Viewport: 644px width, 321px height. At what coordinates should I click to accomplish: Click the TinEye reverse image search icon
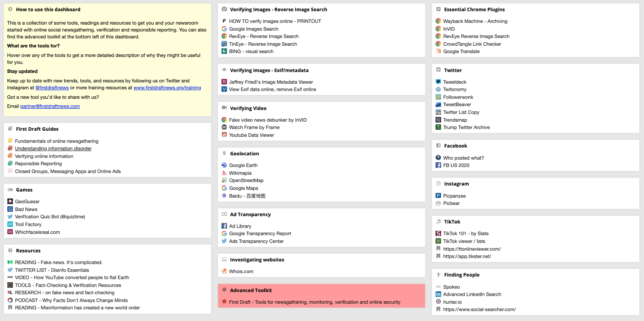224,44
